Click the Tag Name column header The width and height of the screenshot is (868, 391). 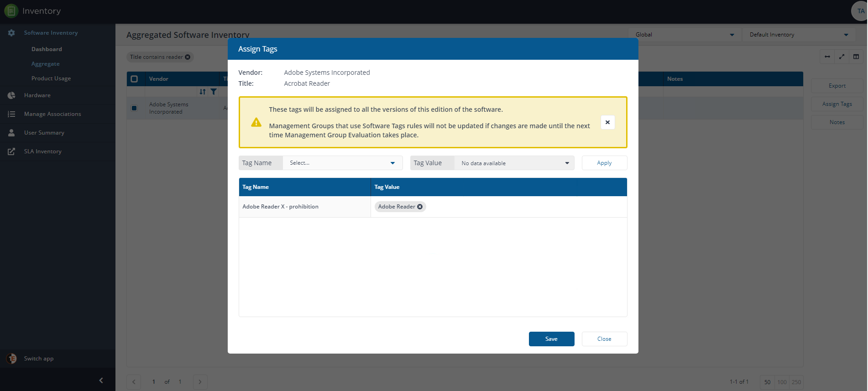(305, 187)
